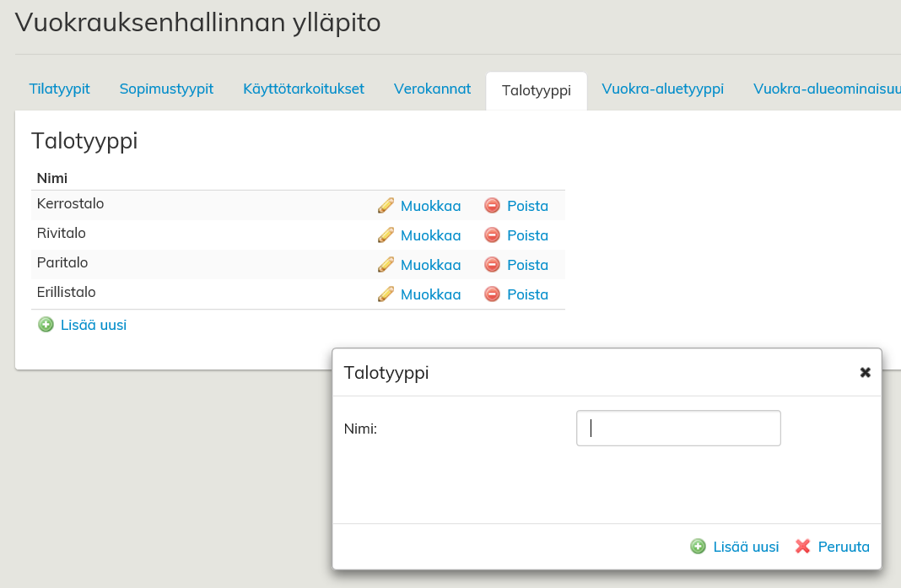The image size is (901, 588).
Task: Click Muokkaa link for Paritalo
Action: tap(430, 264)
